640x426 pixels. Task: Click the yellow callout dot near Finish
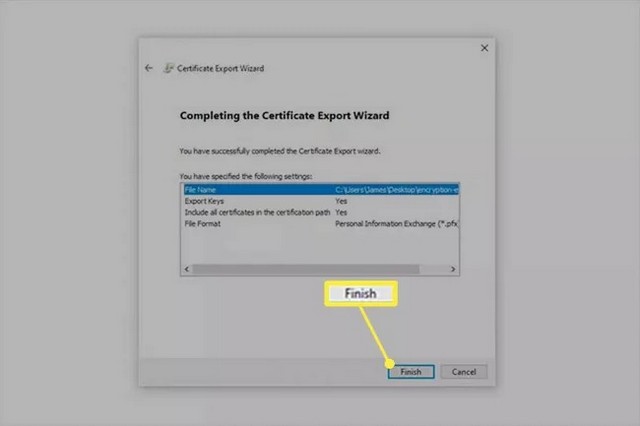[x=390, y=363]
